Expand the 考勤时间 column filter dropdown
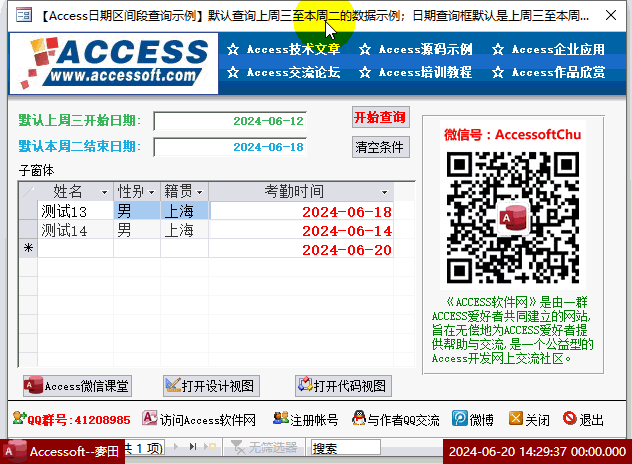The image size is (632, 464). [385, 192]
